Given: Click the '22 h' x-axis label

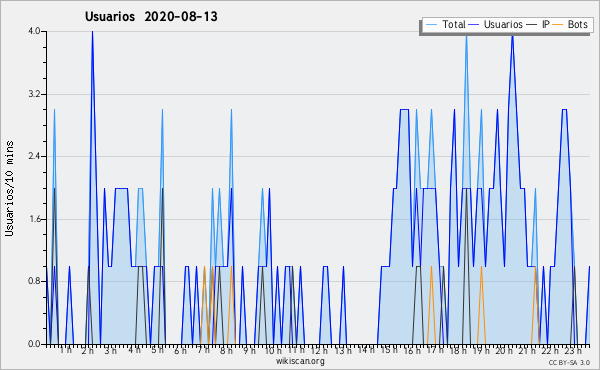Looking at the screenshot, I should pyautogui.click(x=551, y=350).
